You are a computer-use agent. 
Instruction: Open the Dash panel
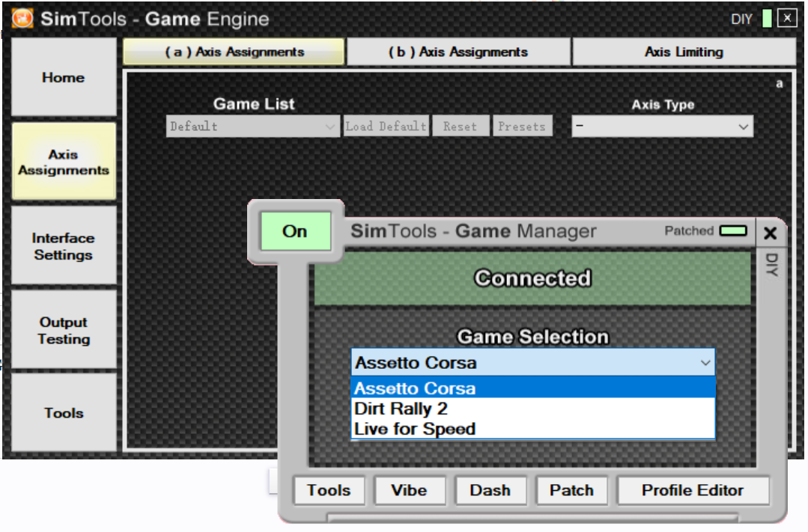(x=490, y=490)
